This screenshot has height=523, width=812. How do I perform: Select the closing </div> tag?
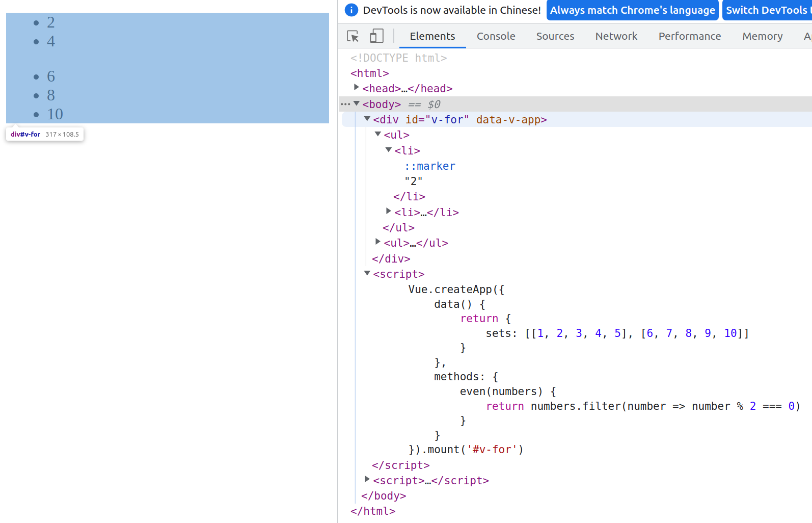click(391, 259)
